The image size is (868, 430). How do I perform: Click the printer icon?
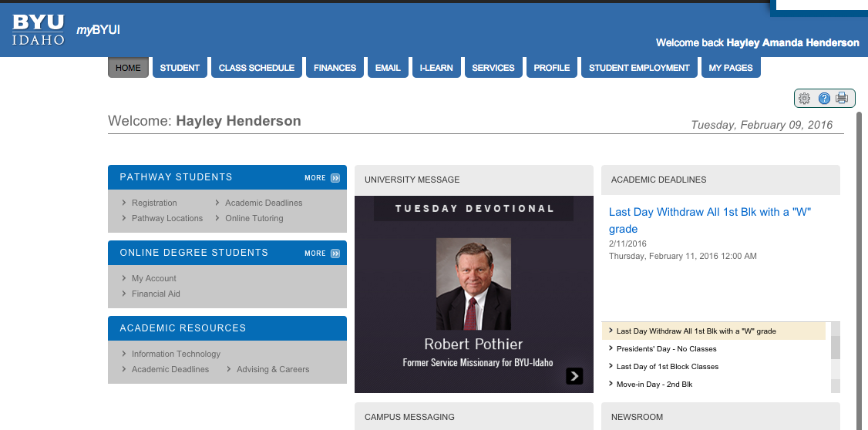[x=842, y=98]
